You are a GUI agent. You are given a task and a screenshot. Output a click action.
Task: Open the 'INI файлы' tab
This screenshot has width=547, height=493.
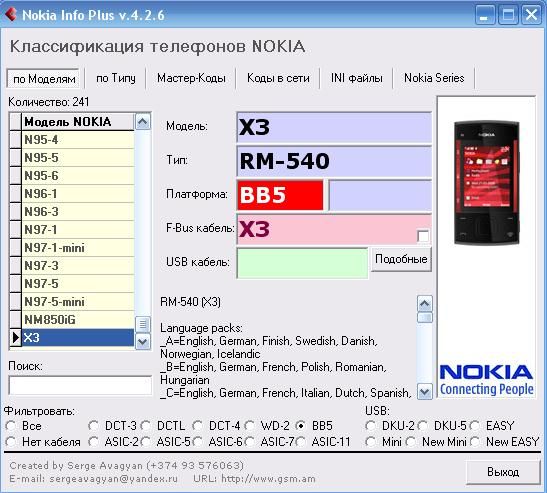click(357, 78)
